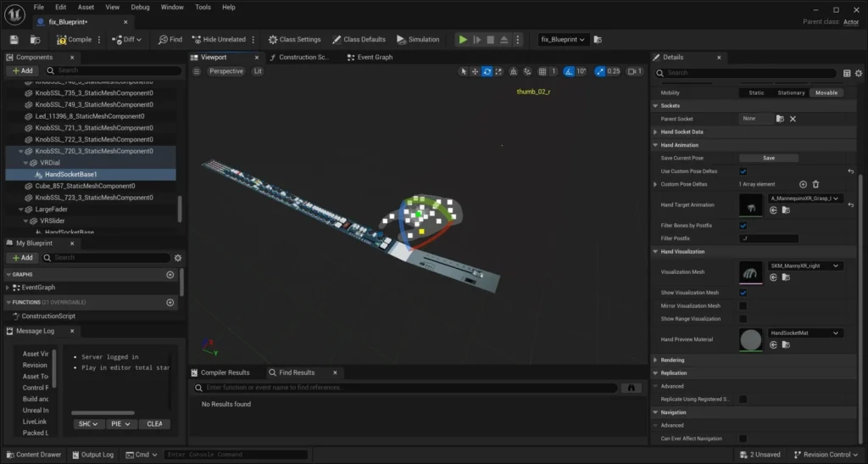Screen dimensions: 868x464
Task: Open the Details panel settings gear
Action: coord(859,73)
